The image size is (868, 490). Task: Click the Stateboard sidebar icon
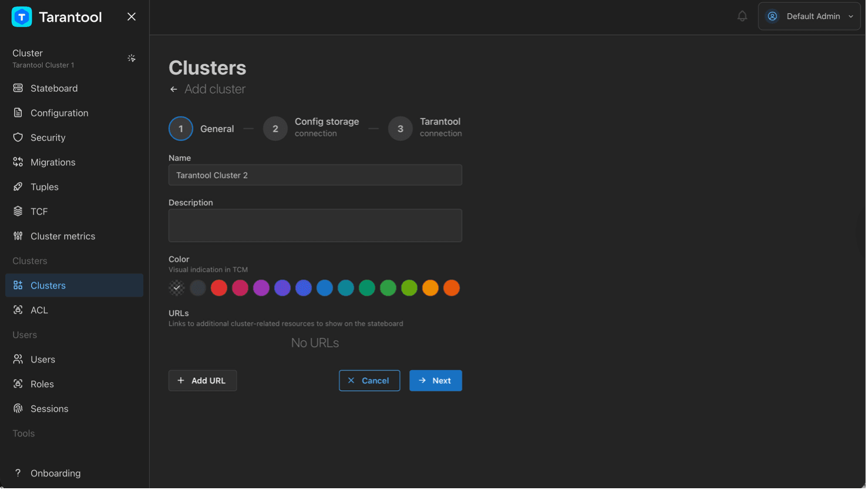18,88
